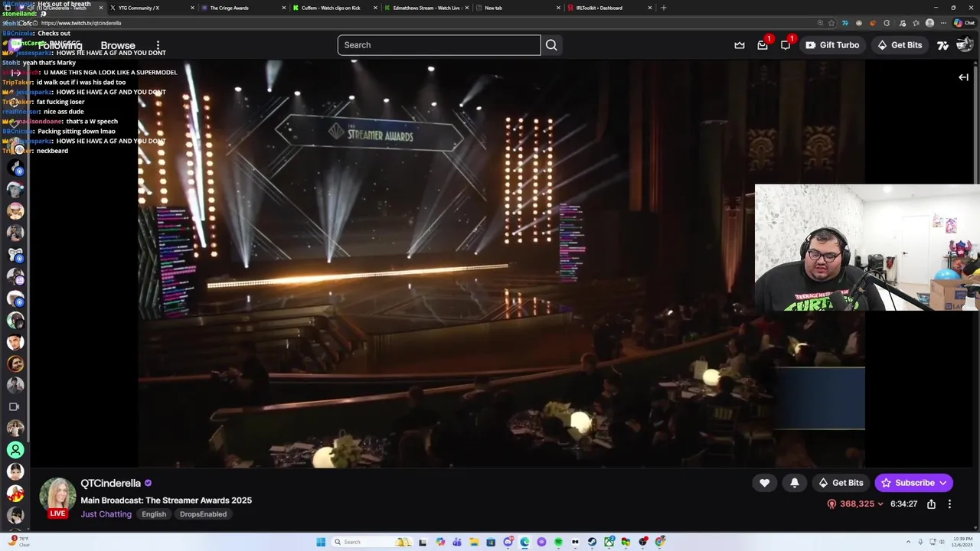Image resolution: width=980 pixels, height=551 pixels.
Task: Expand the left followed channels sidebar
Action: (x=15, y=73)
